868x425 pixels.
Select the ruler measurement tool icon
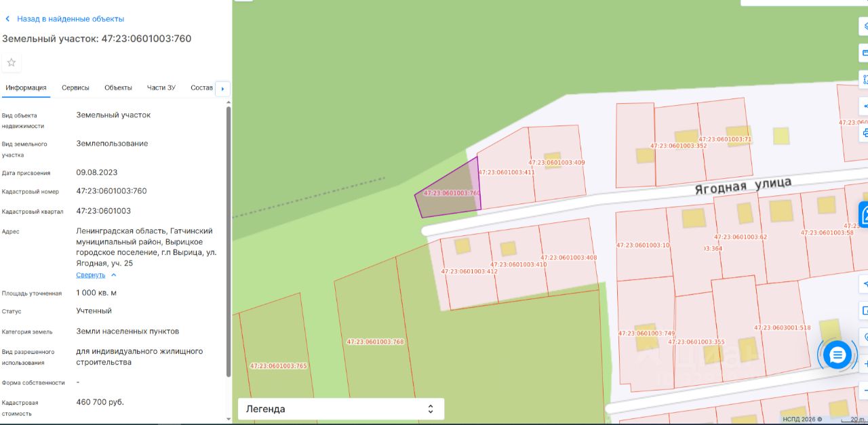(x=864, y=52)
